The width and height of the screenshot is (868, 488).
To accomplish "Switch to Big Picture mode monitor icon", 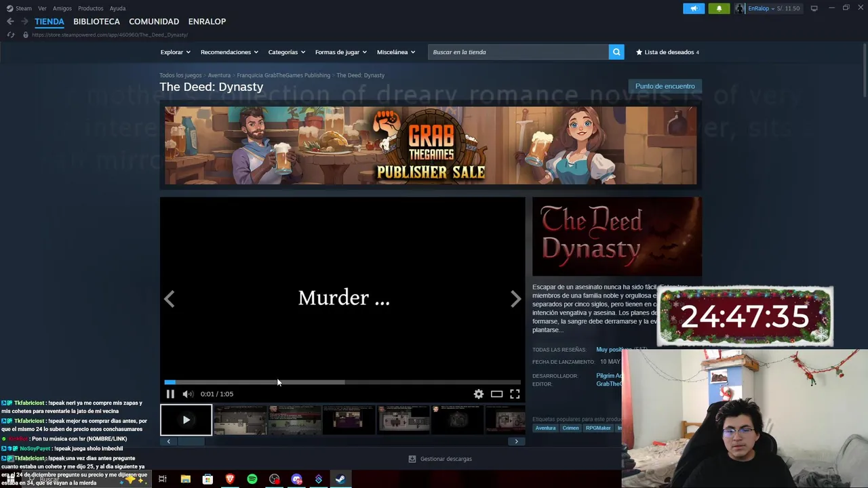I will coord(814,8).
